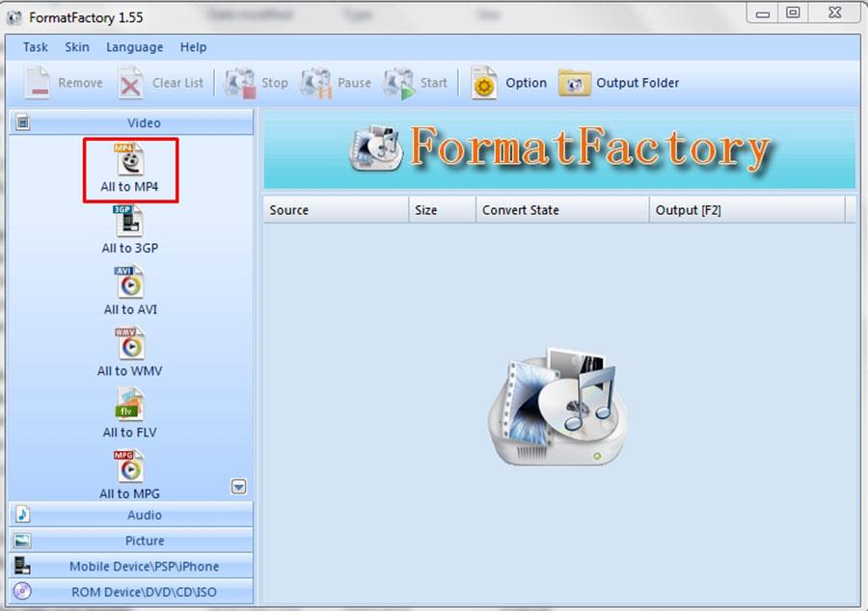868x611 pixels.
Task: Click the "All to 3GP" label text
Action: coord(129,249)
